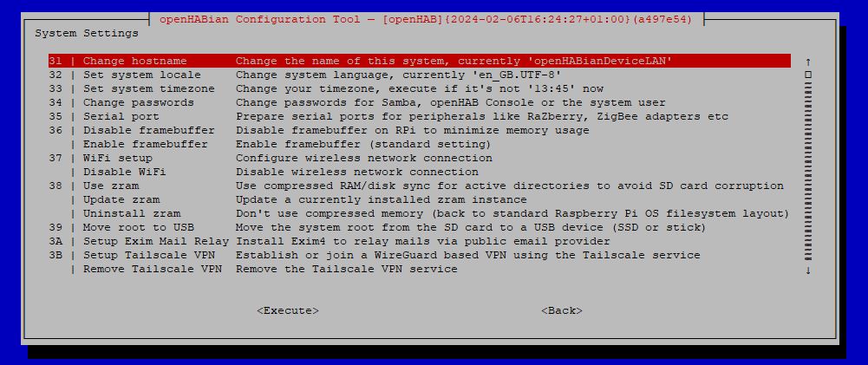The width and height of the screenshot is (868, 365).
Task: Choose Setup Tailscale VPN entry
Action: (419, 255)
